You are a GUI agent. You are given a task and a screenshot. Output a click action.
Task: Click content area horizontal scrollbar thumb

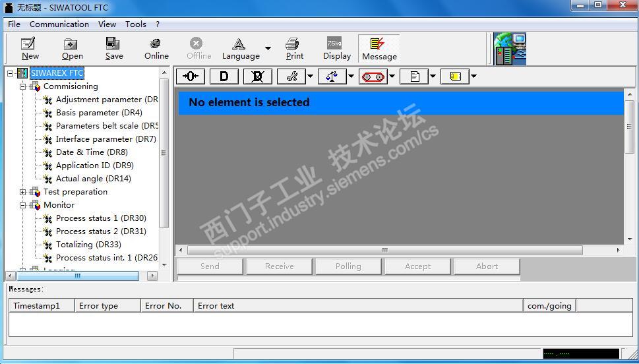click(384, 250)
